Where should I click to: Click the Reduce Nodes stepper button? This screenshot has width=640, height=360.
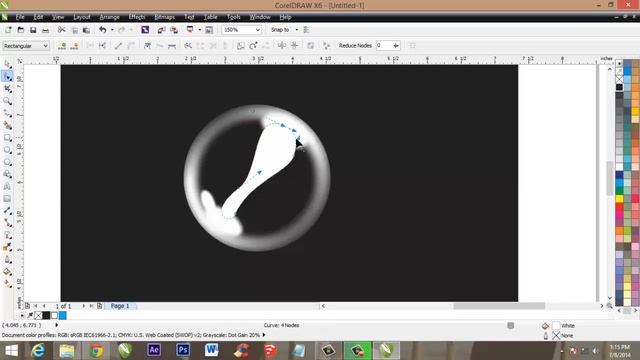click(396, 46)
